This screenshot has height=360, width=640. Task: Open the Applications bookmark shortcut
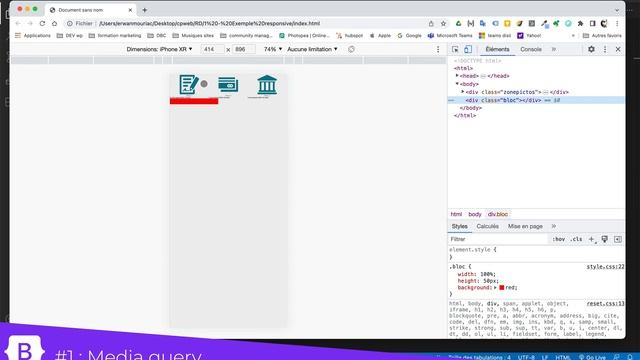point(33,36)
